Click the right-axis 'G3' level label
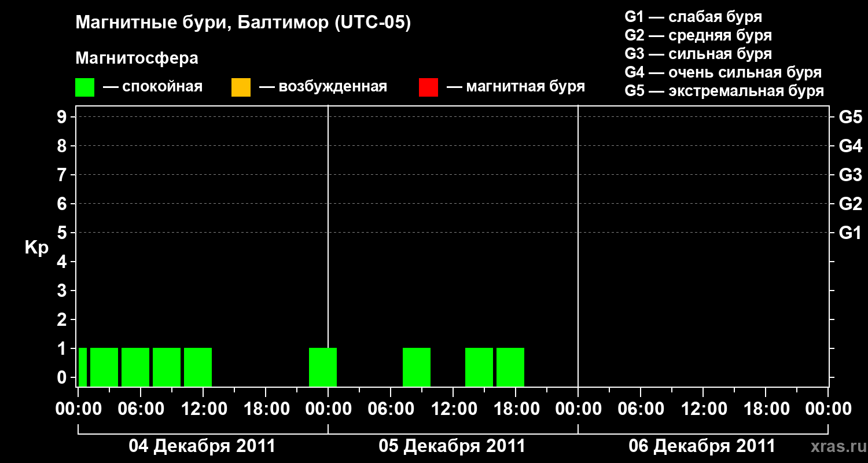Viewport: 868px width, 463px height. coord(851,175)
